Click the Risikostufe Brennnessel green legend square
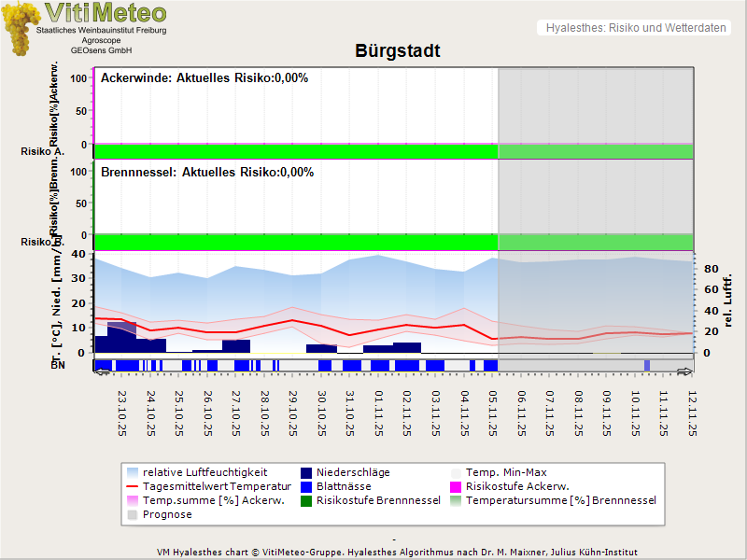This screenshot has width=747, height=560. click(307, 501)
